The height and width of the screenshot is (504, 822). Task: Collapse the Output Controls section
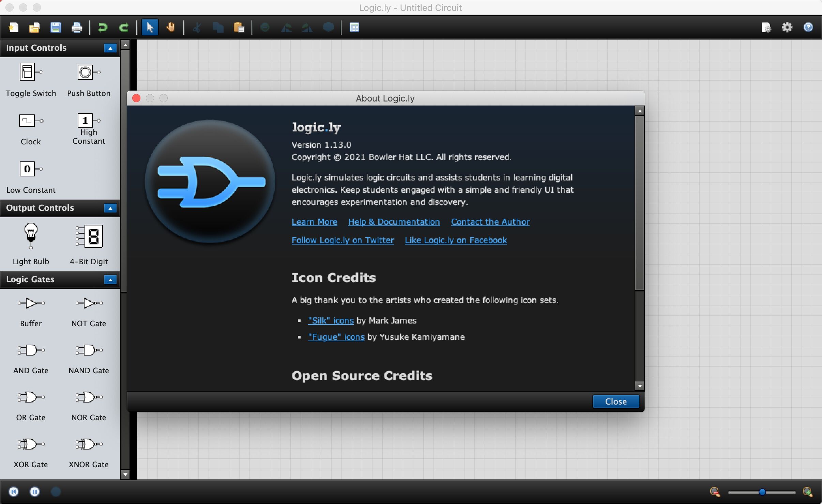click(110, 208)
